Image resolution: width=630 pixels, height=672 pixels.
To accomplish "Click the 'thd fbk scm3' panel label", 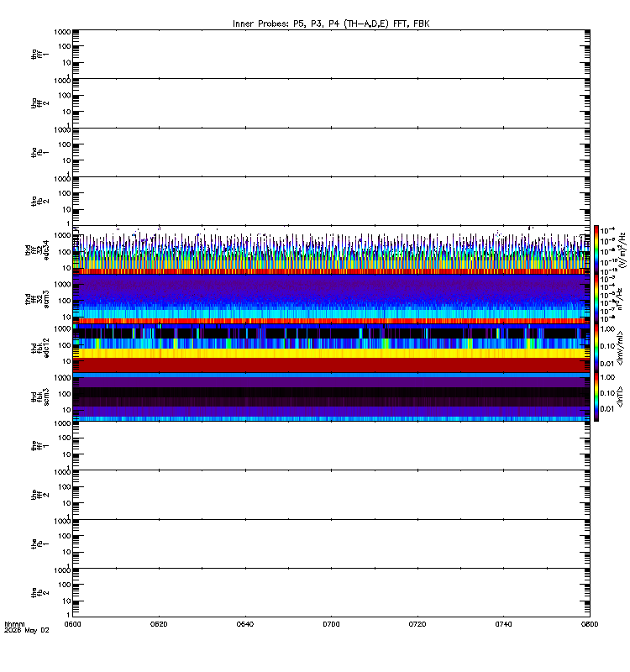I will 39,396.
